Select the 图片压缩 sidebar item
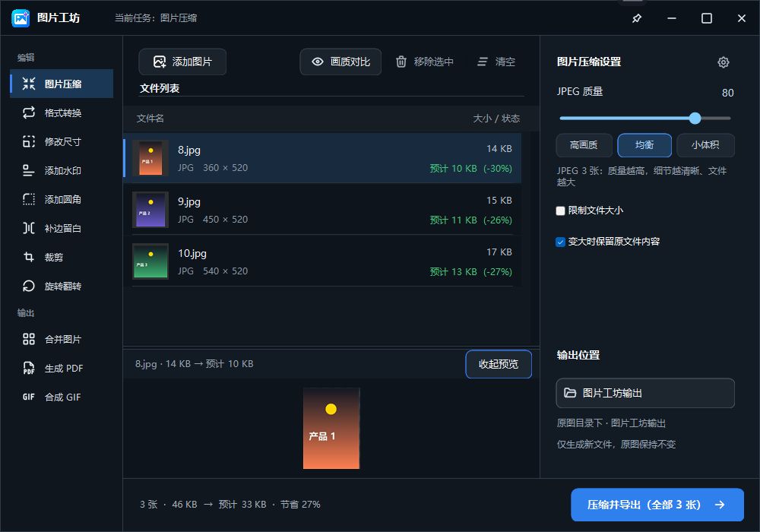 (62, 84)
